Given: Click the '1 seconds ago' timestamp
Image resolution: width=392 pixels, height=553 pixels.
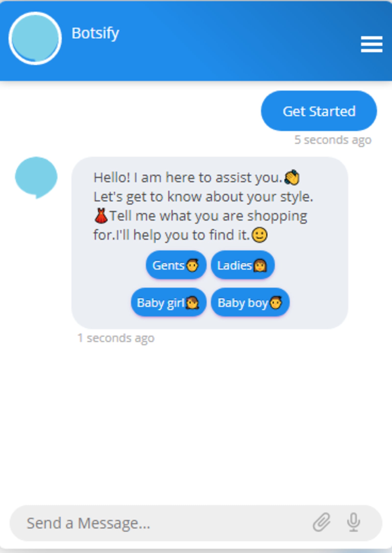Looking at the screenshot, I should tap(116, 338).
